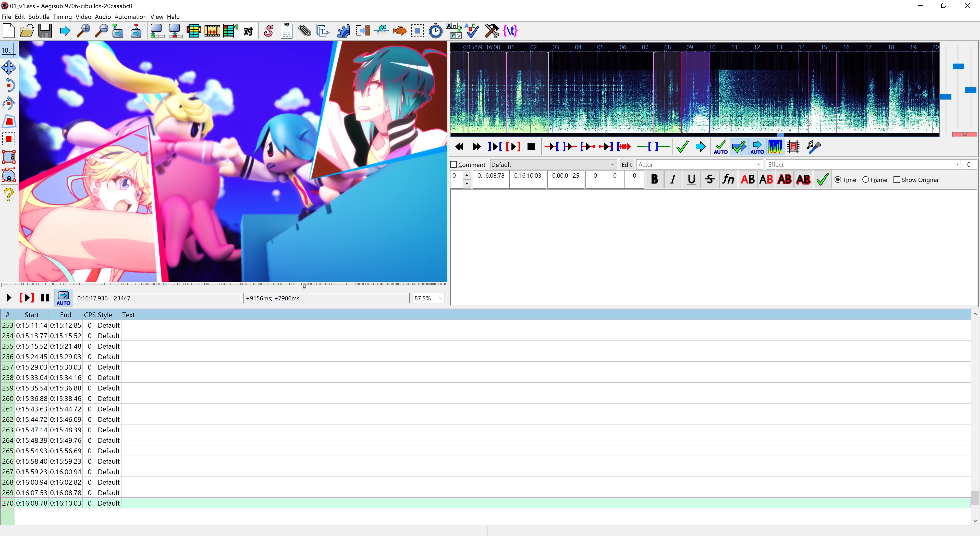Image resolution: width=980 pixels, height=536 pixels.
Task: Select subtitle row 269
Action: pyautogui.click(x=485, y=493)
